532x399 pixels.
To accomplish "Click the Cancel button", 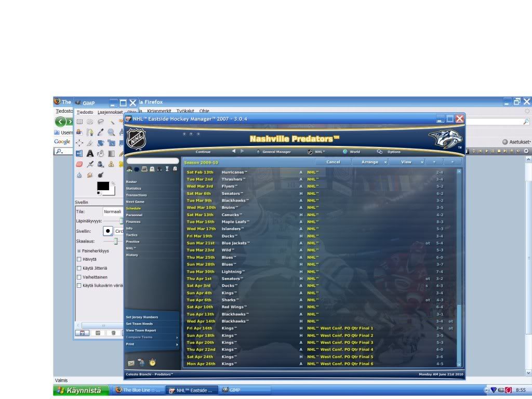I will (x=333, y=162).
